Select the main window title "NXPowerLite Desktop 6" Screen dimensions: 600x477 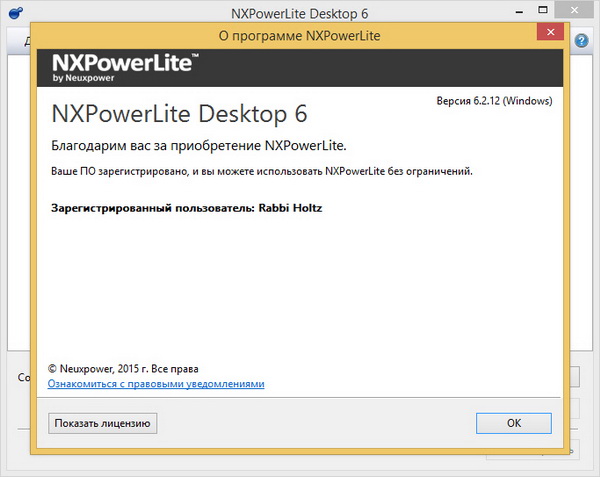point(300,11)
